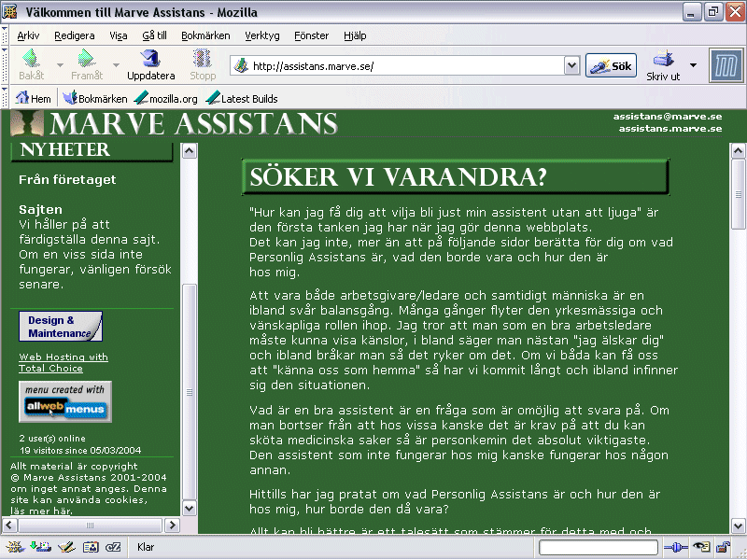Open the Navigator icon in status bar
This screenshot has height=560, width=747.
point(15,548)
